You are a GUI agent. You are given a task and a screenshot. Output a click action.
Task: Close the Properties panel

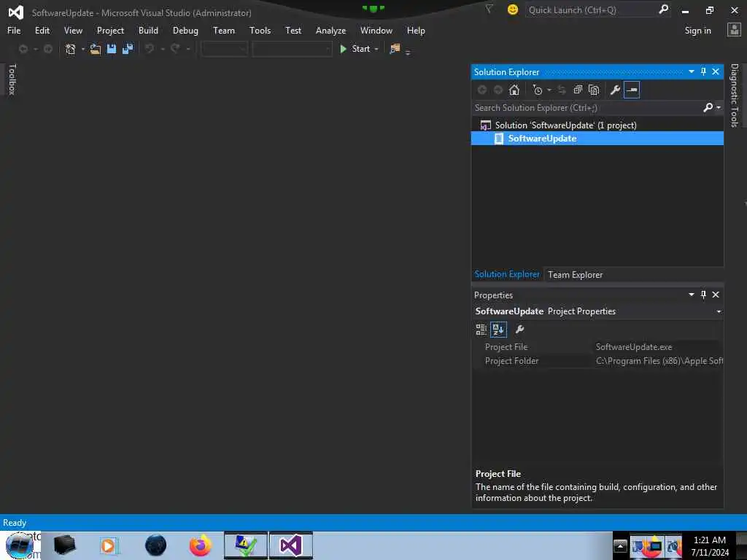(x=716, y=295)
